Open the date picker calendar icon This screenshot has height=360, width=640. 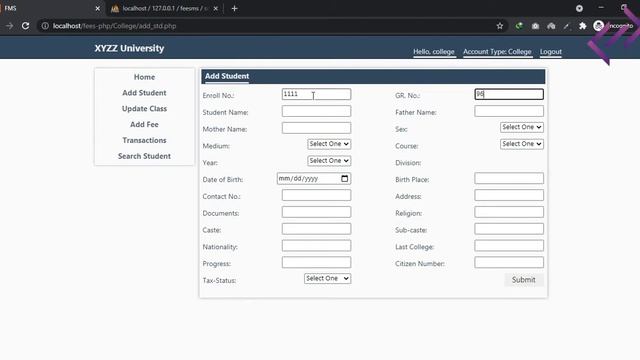pyautogui.click(x=344, y=179)
